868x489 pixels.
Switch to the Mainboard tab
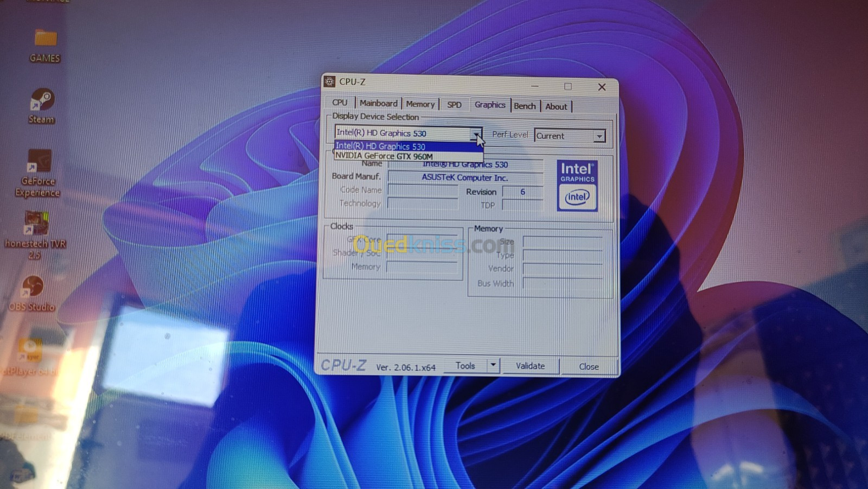[x=378, y=103]
